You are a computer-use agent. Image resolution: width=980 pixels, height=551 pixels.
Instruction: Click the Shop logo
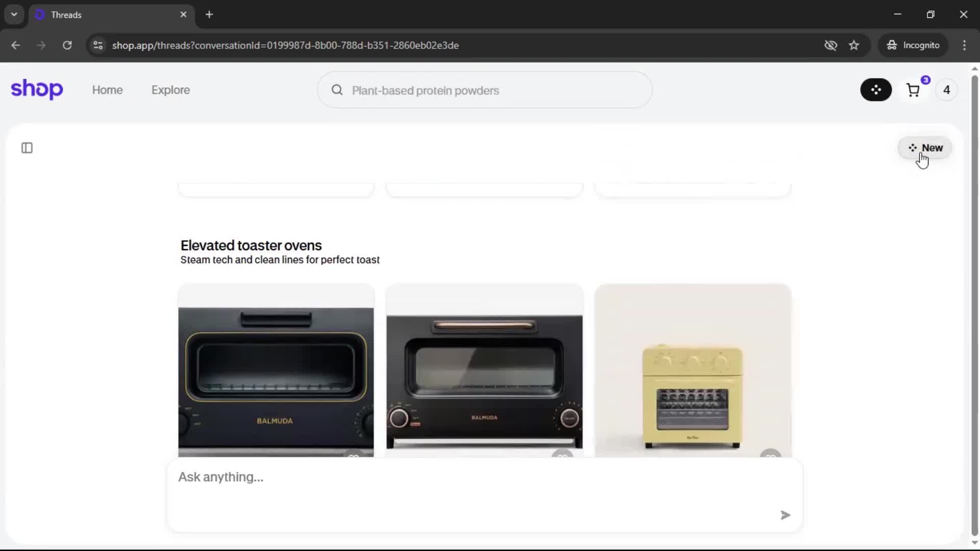click(37, 89)
